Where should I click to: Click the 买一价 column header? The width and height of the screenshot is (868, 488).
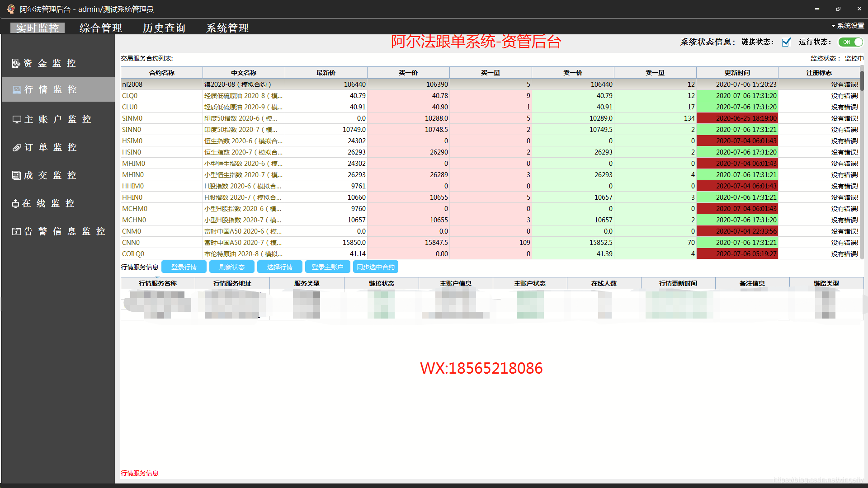click(408, 73)
